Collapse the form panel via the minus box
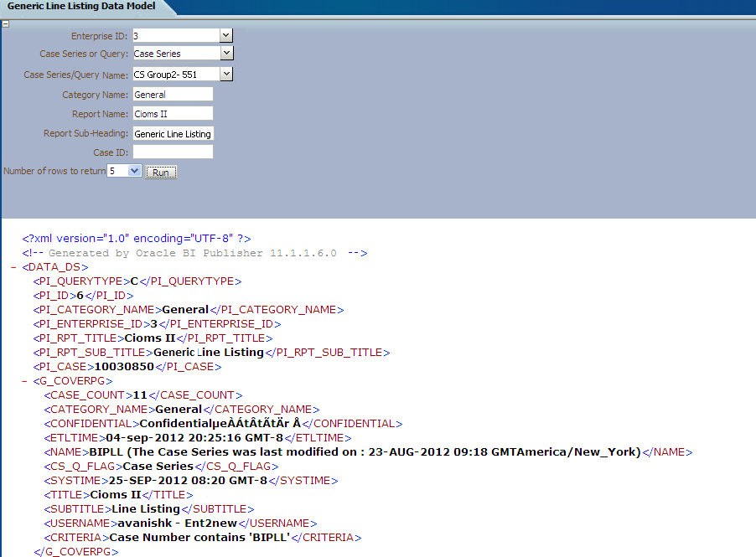Screen dimensions: 756x557 [6, 23]
